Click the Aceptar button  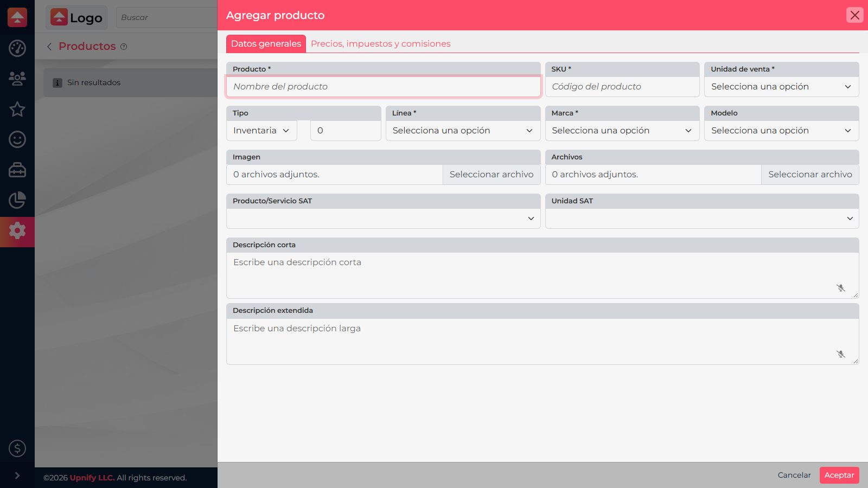click(839, 475)
